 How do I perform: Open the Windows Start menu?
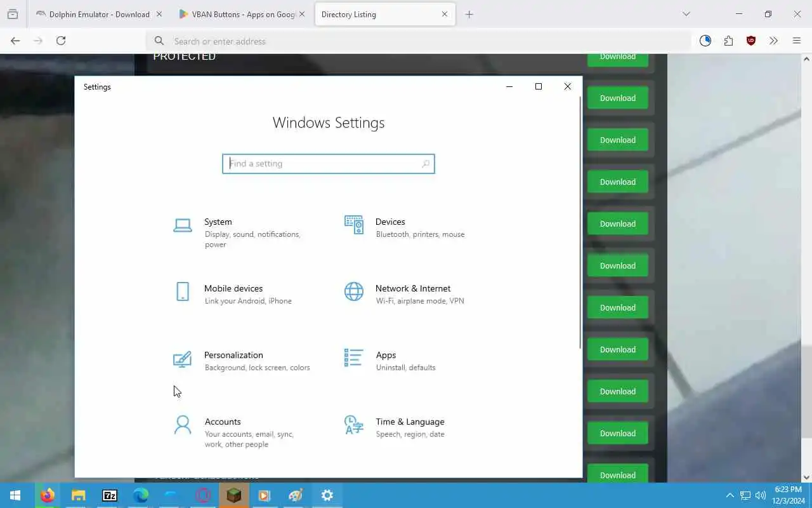15,495
